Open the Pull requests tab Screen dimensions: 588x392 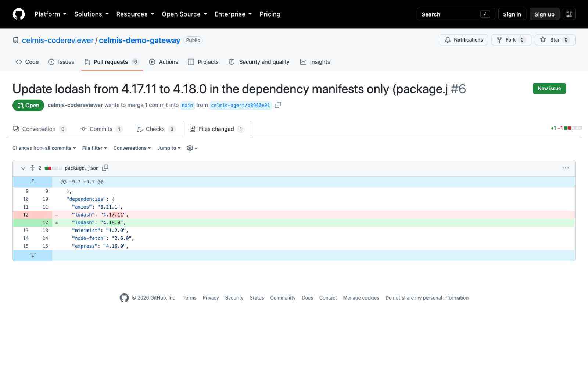(x=112, y=62)
